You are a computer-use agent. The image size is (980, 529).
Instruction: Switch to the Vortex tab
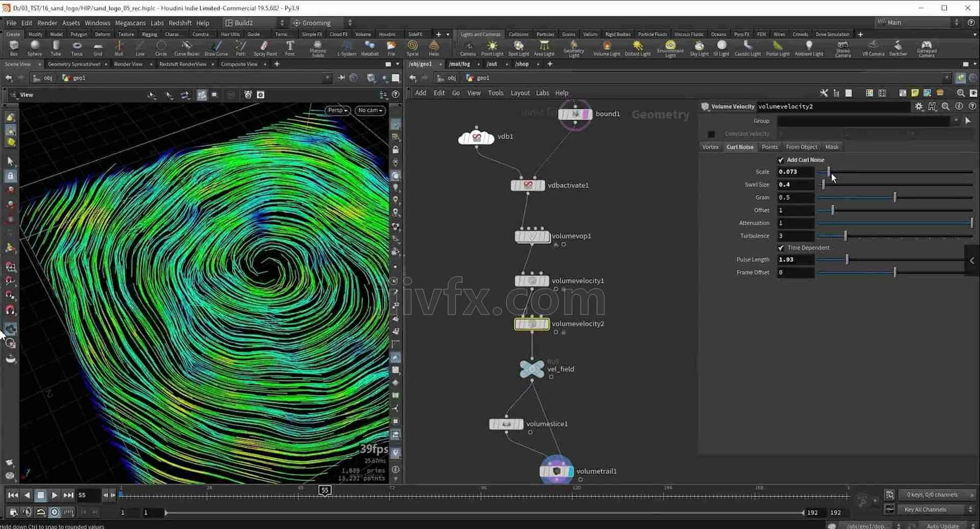click(710, 147)
